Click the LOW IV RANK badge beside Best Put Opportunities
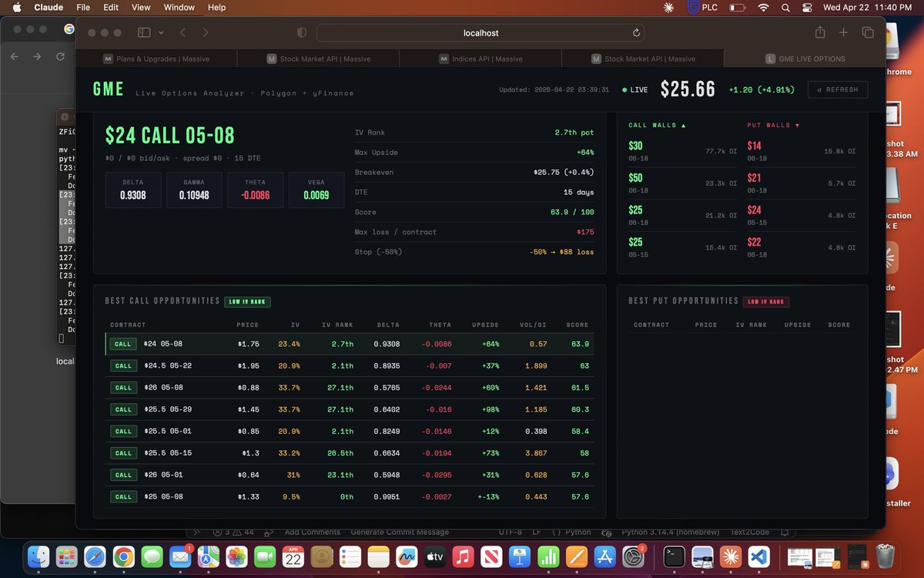The image size is (924, 578). pos(767,301)
